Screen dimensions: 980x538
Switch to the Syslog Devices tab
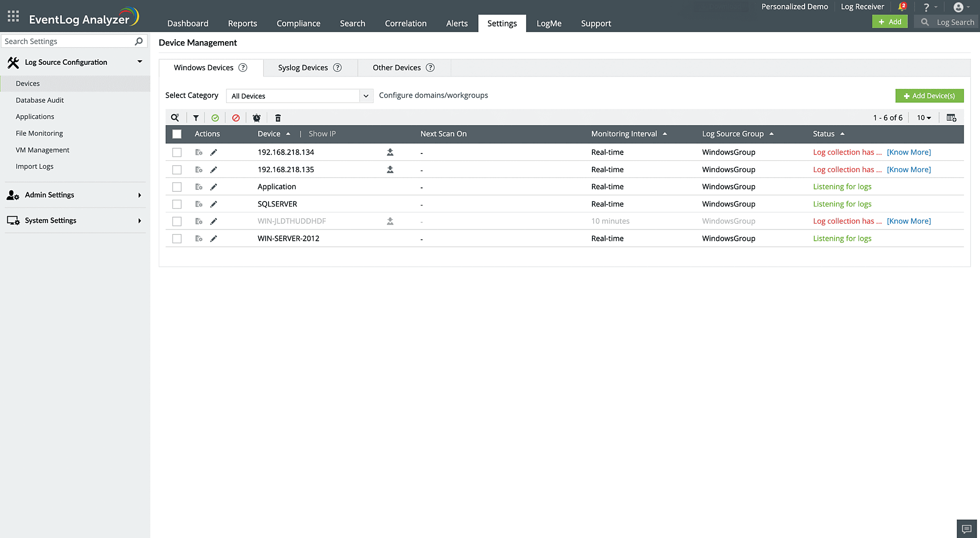point(303,67)
